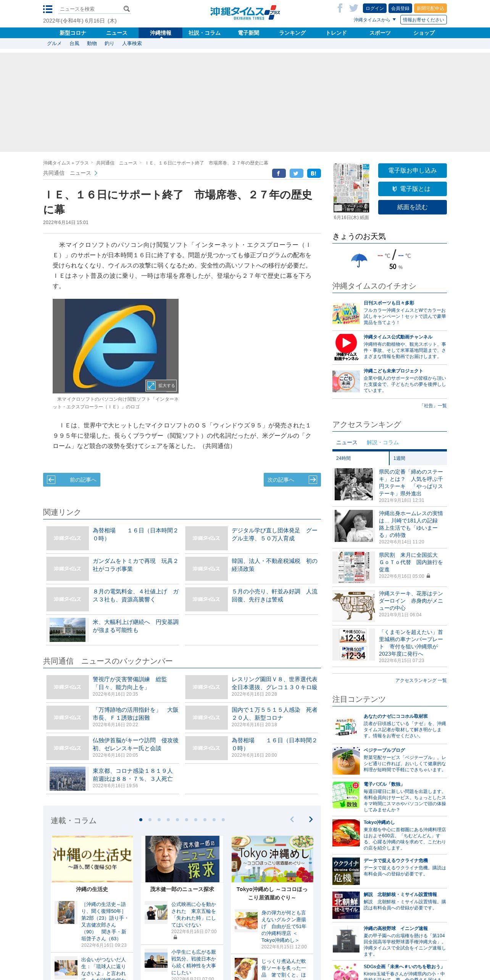Open the steak ranking article thumbnail
The height and width of the screenshot is (980, 490).
pos(354,484)
